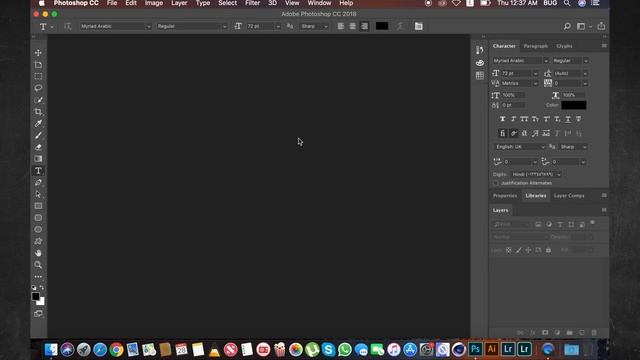Select the Gradient tool
The height and width of the screenshot is (360, 640).
click(x=38, y=159)
